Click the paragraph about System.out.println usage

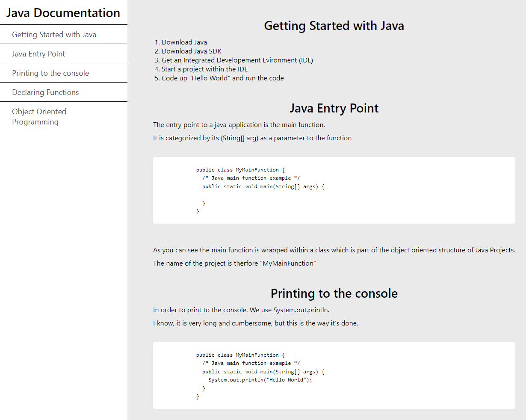pyautogui.click(x=241, y=310)
